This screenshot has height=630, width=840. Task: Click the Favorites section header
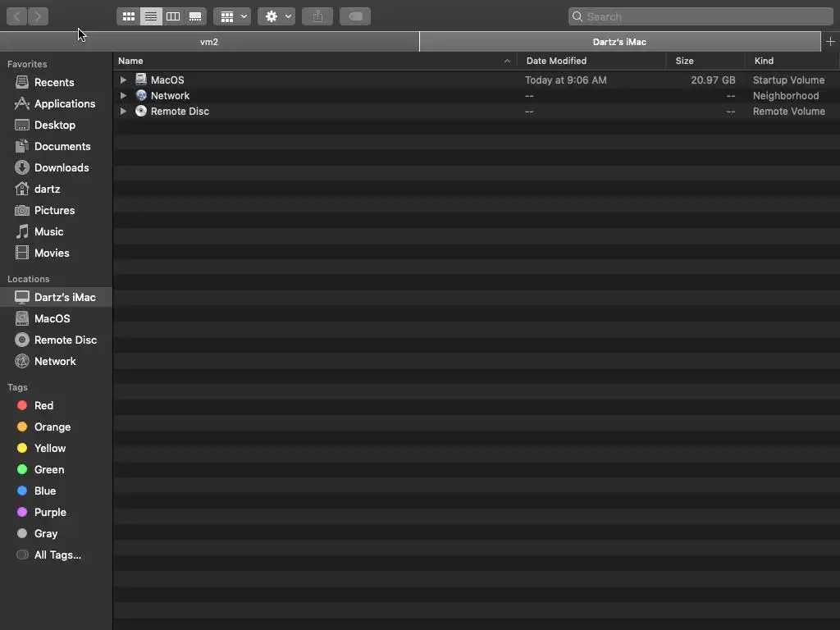[27, 64]
